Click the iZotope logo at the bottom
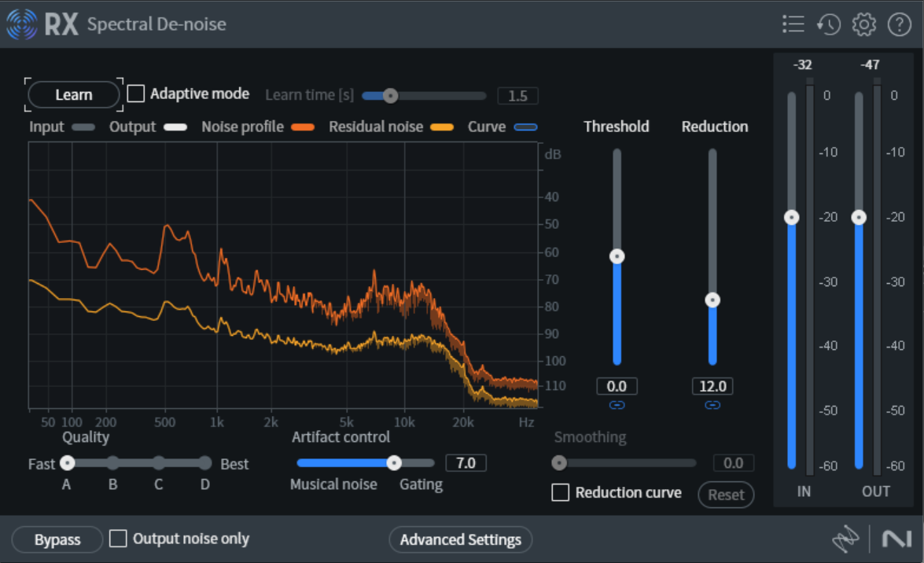The image size is (924, 563). tap(845, 539)
